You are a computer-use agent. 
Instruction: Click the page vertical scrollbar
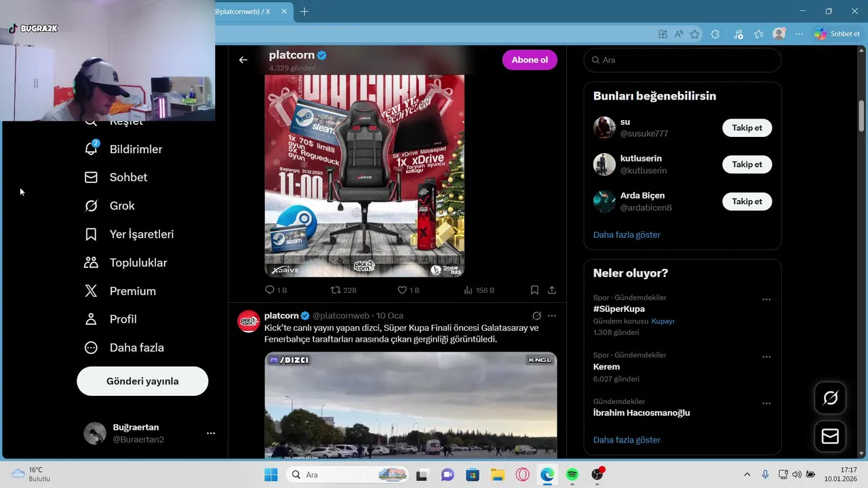click(x=862, y=115)
